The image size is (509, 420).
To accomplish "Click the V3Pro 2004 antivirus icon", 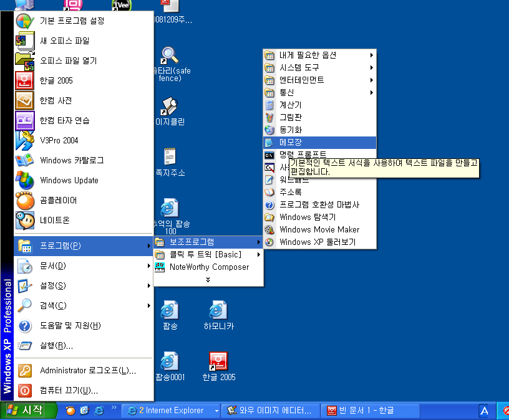I will pos(25,140).
